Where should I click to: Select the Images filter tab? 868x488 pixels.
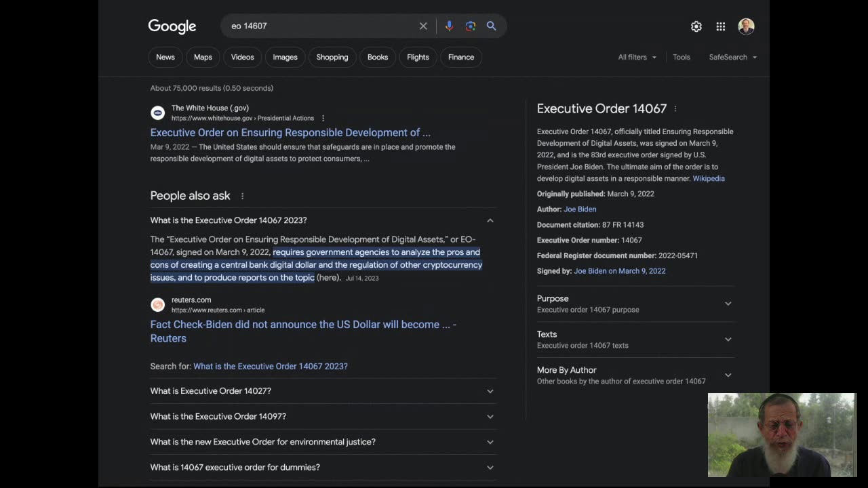(x=285, y=57)
